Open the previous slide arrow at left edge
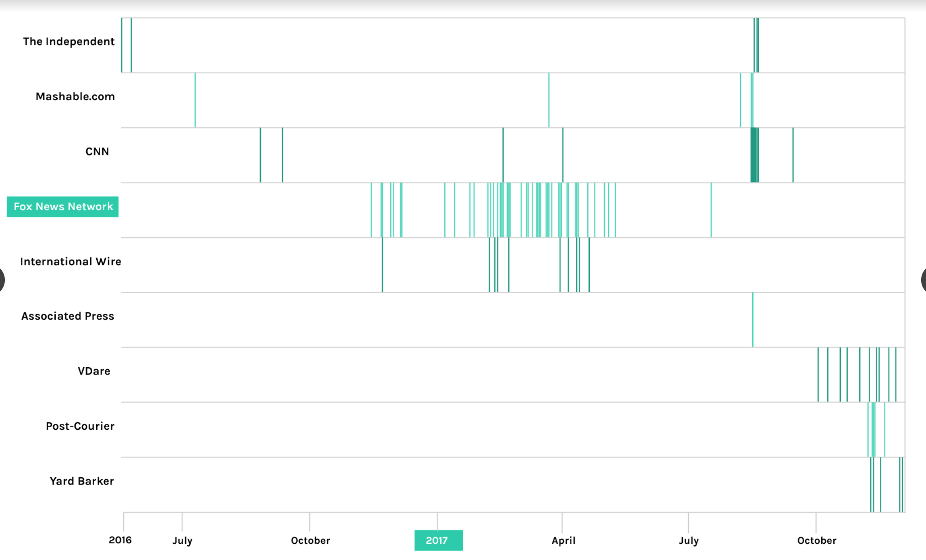Screen dimensions: 926x560 2,280
